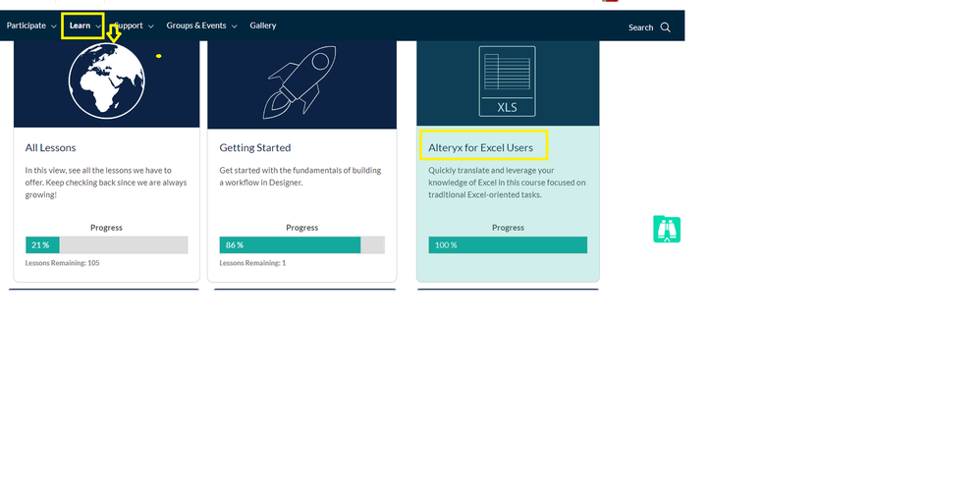The height and width of the screenshot is (481, 980).
Task: Expand the Groups & Events chevron
Action: (234, 27)
